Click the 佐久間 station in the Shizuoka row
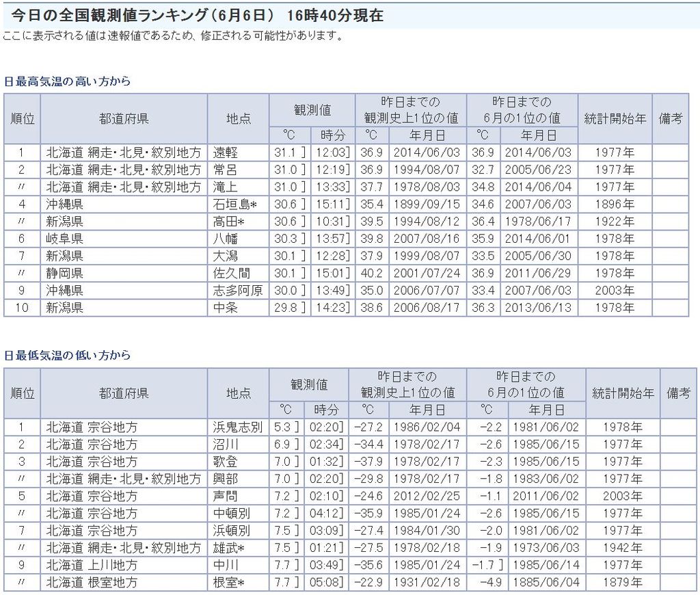700x595 pixels. [231, 273]
